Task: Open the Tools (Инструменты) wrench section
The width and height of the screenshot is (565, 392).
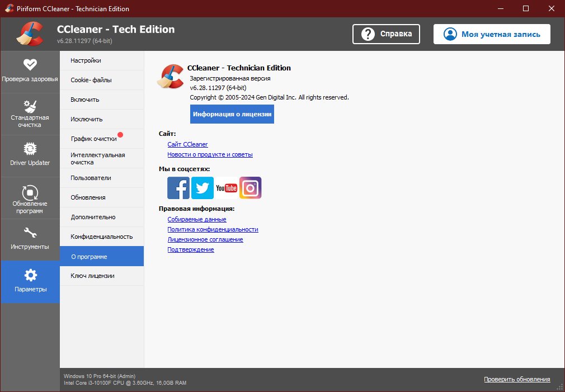Action: (x=30, y=240)
